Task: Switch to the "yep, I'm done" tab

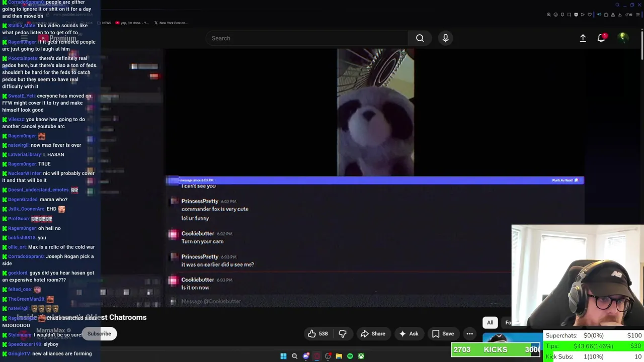Action: (132, 23)
